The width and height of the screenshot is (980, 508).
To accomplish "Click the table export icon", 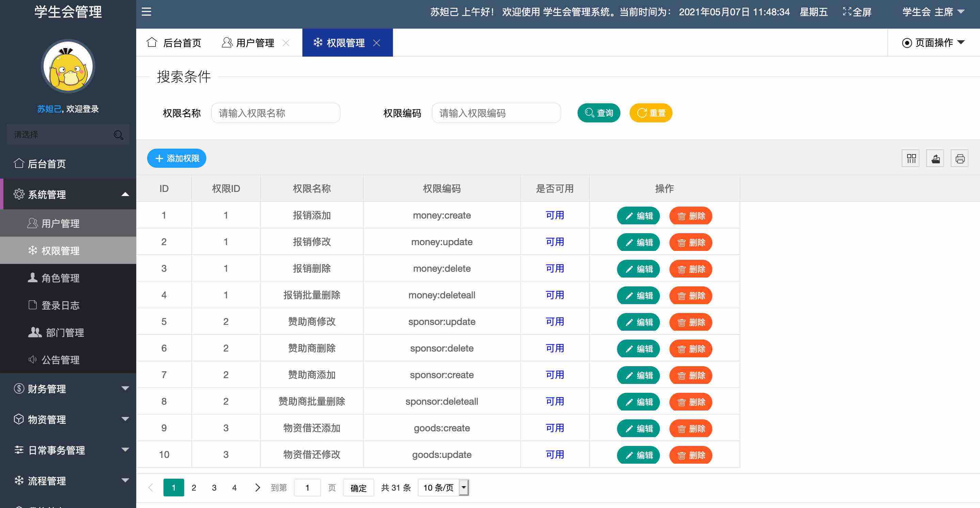I will (935, 159).
